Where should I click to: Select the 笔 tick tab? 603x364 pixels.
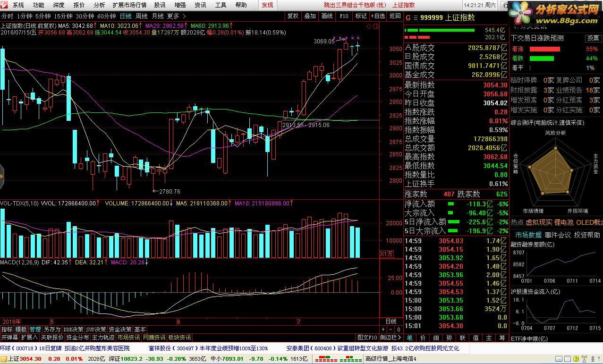click(x=410, y=338)
